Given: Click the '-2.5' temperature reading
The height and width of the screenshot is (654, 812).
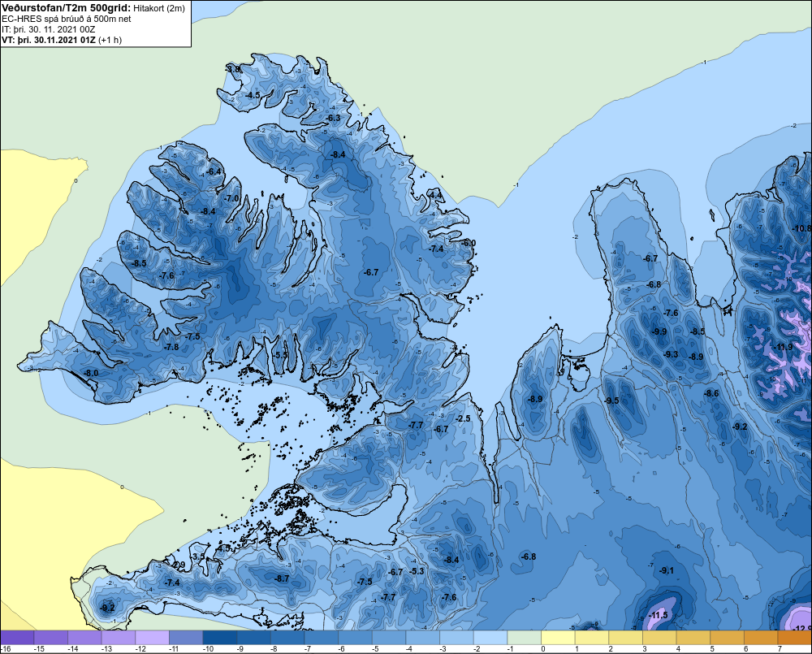Looking at the screenshot, I should point(463,418).
